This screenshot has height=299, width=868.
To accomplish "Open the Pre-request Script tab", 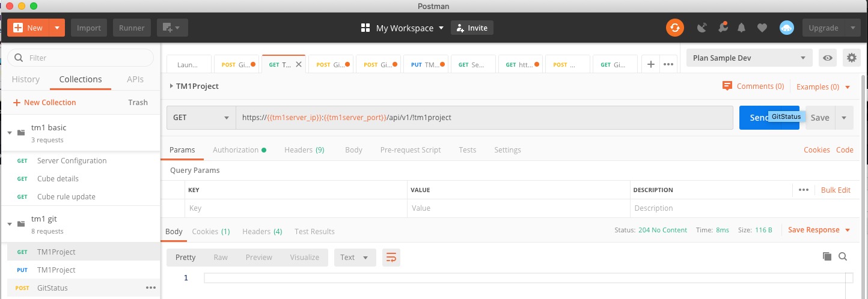I will 411,149.
